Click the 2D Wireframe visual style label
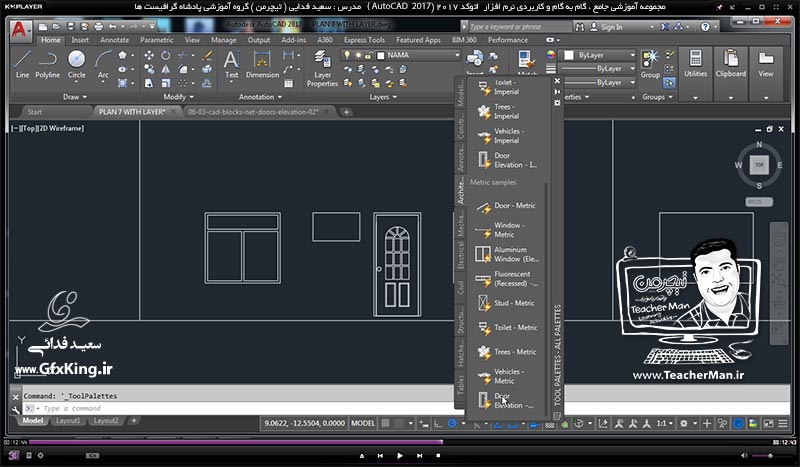Viewport: 800px width, 467px height. (x=61, y=129)
